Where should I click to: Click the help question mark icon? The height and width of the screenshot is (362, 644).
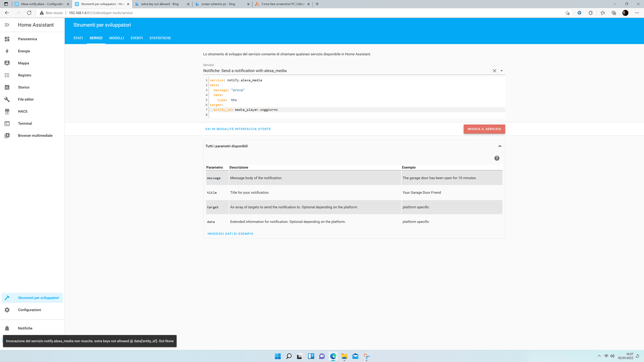pyautogui.click(x=497, y=158)
